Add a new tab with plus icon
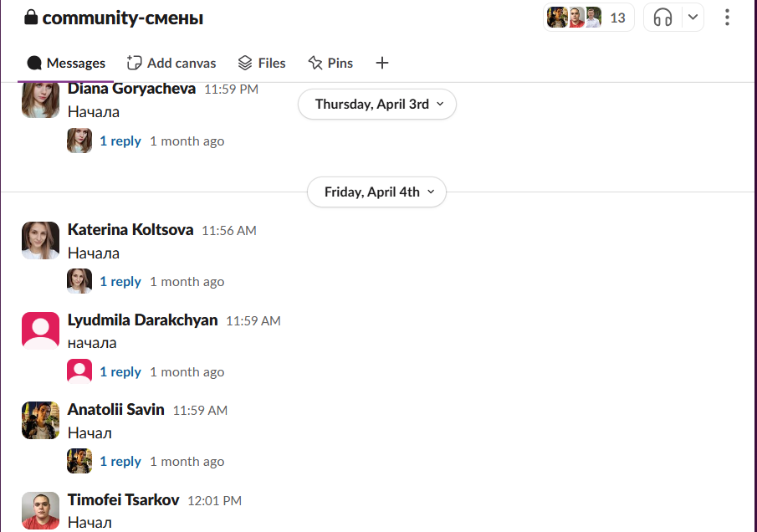 tap(382, 64)
